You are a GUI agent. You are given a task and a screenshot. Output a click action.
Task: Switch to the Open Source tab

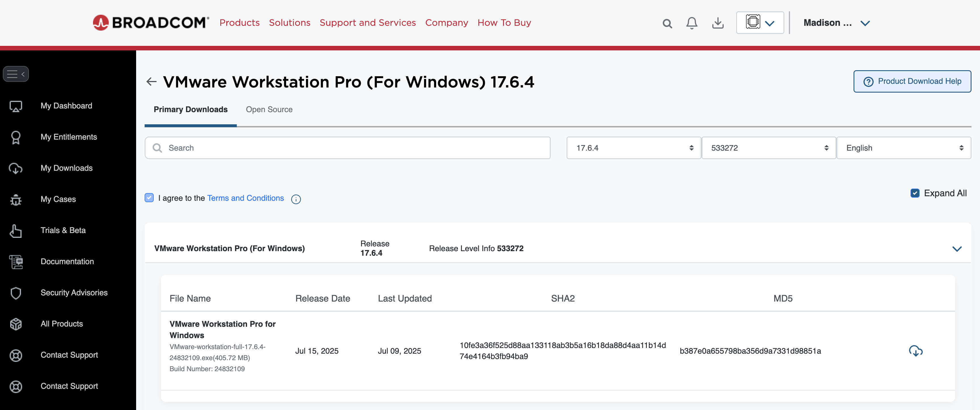[269, 109]
